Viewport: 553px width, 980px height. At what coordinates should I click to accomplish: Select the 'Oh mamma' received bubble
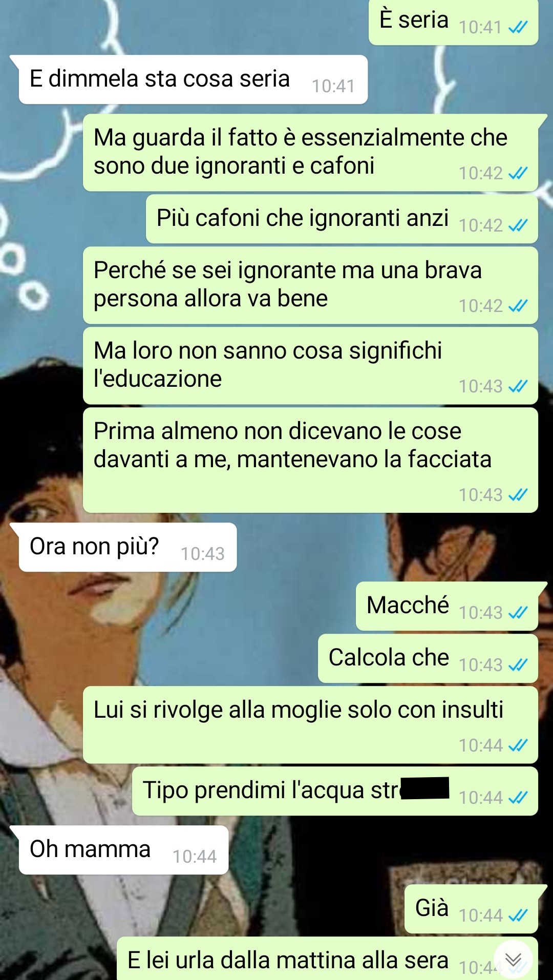(123, 850)
